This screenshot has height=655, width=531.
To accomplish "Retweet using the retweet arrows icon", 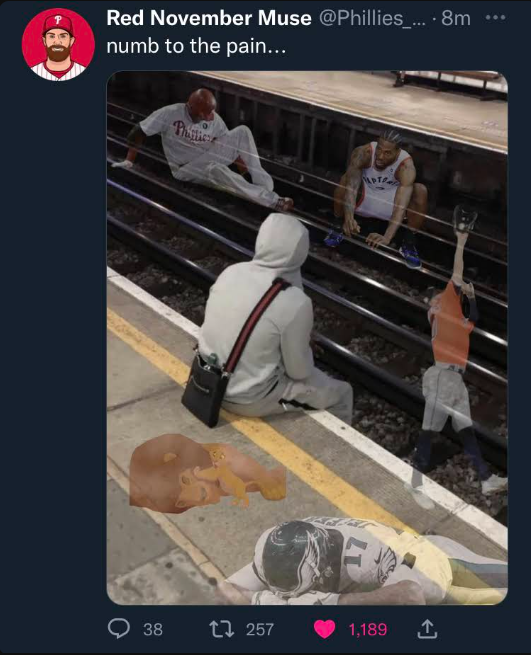I will pyautogui.click(x=221, y=629).
